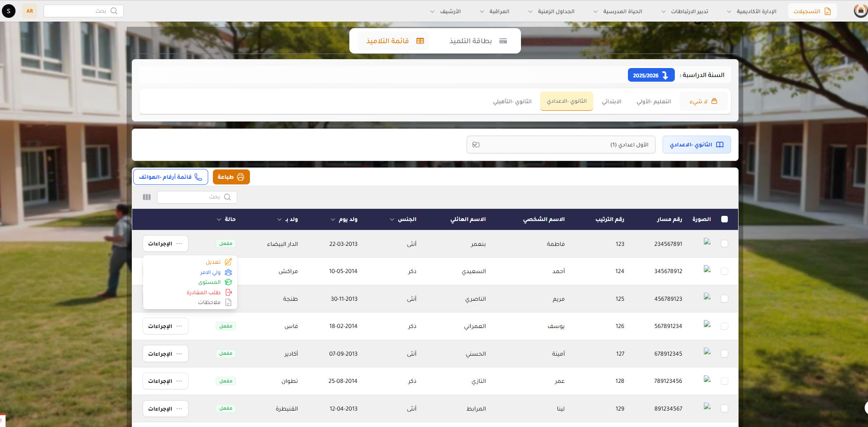Click the AR language icon in top bar
Screen dimensions: 868x427
pyautogui.click(x=30, y=11)
